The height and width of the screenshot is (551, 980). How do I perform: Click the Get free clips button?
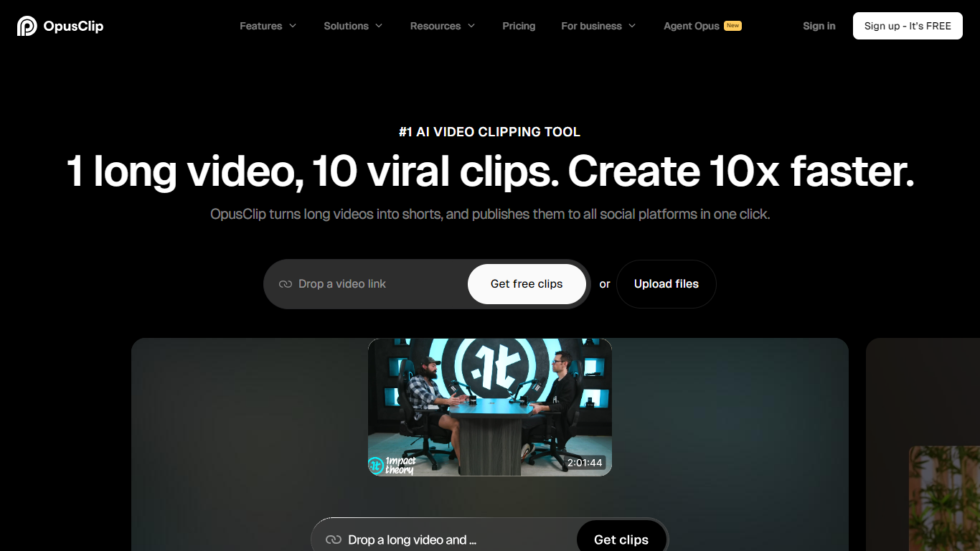(x=527, y=284)
